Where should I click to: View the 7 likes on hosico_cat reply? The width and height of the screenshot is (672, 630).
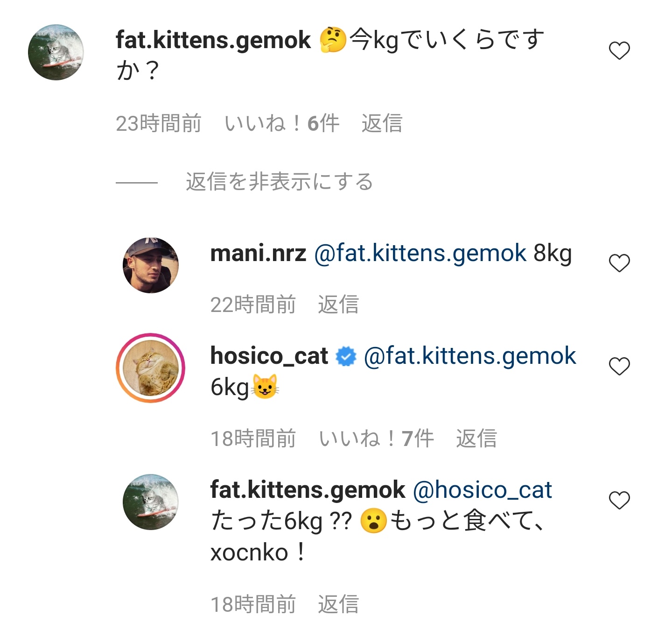point(376,439)
